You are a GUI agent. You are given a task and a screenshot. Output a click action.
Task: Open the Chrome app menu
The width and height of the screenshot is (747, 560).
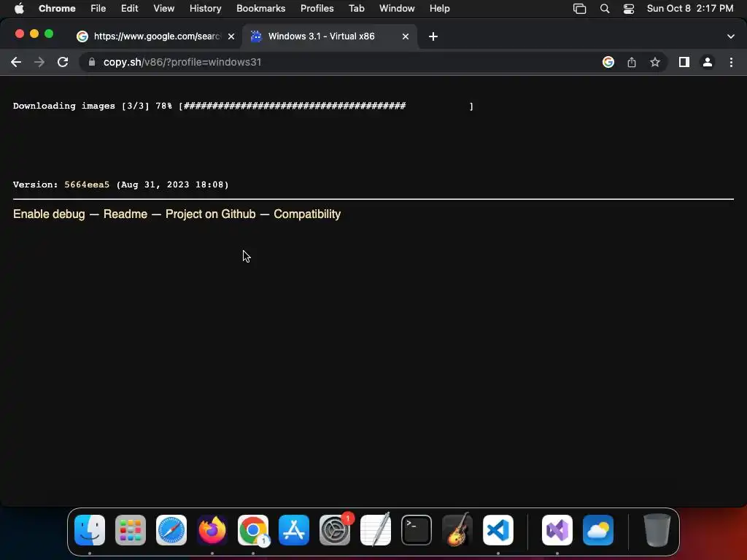coord(57,8)
